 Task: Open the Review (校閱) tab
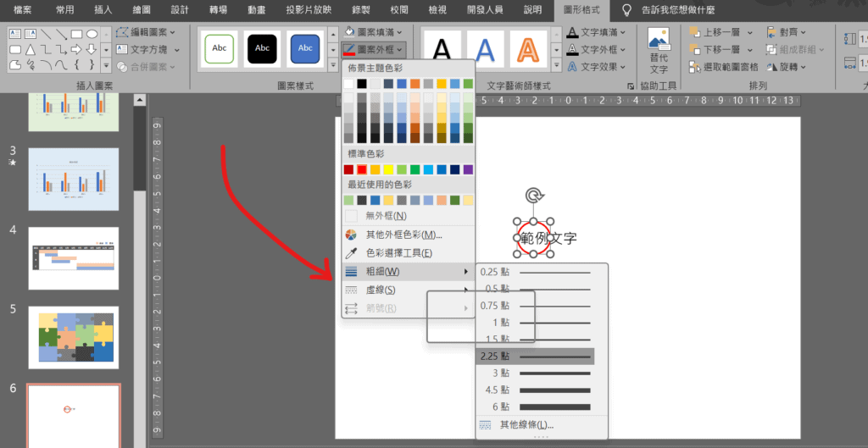(x=399, y=10)
